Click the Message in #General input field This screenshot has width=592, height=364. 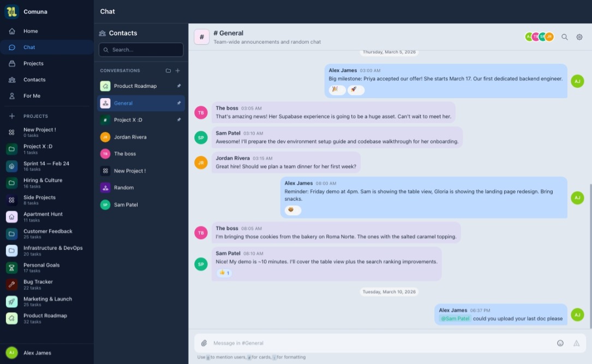point(376,343)
